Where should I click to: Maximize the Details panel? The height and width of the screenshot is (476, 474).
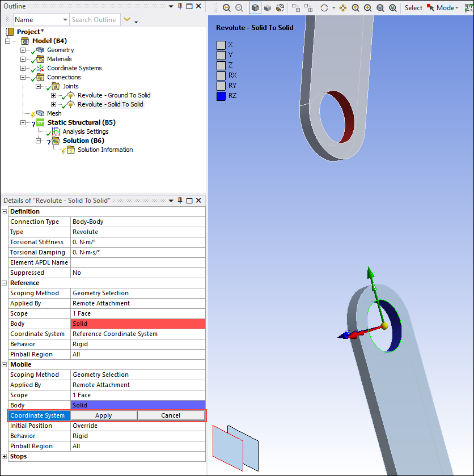(x=189, y=201)
